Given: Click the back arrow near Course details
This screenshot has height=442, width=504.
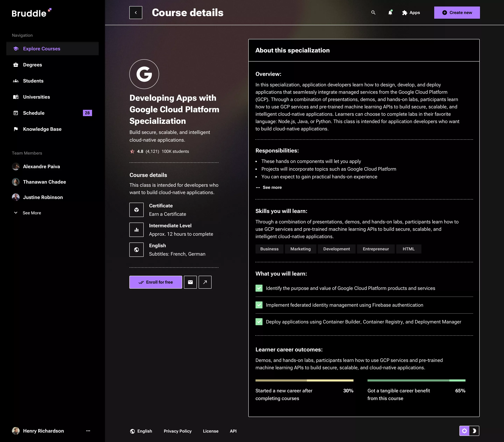Looking at the screenshot, I should click(x=136, y=13).
